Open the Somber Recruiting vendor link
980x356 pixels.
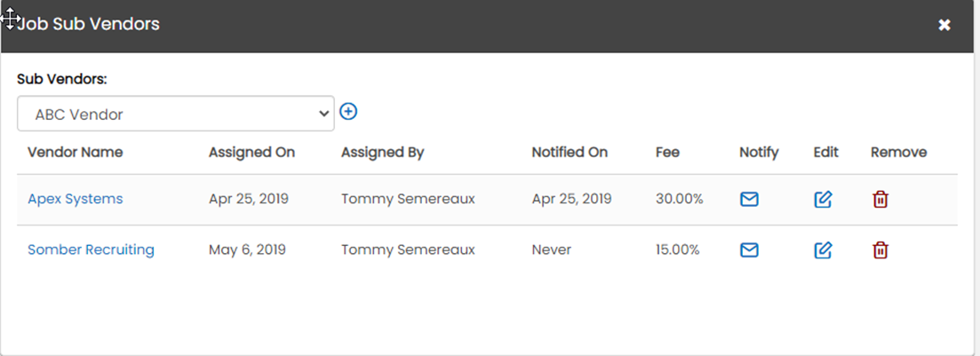[x=91, y=249]
